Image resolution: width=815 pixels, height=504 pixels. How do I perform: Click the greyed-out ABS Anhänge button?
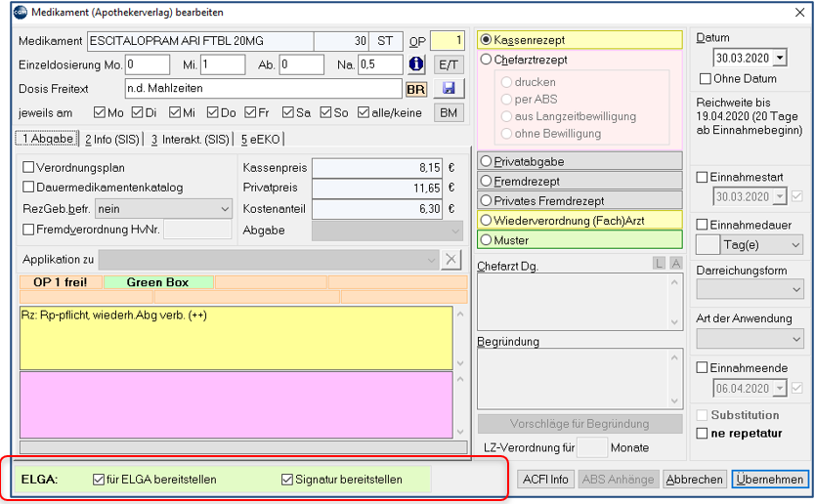(x=618, y=479)
